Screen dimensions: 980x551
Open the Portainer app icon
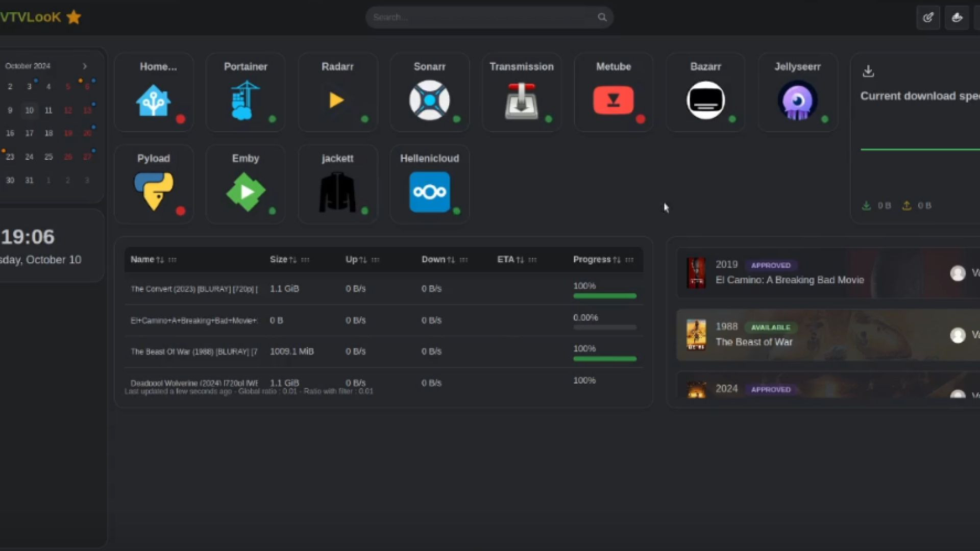point(246,100)
